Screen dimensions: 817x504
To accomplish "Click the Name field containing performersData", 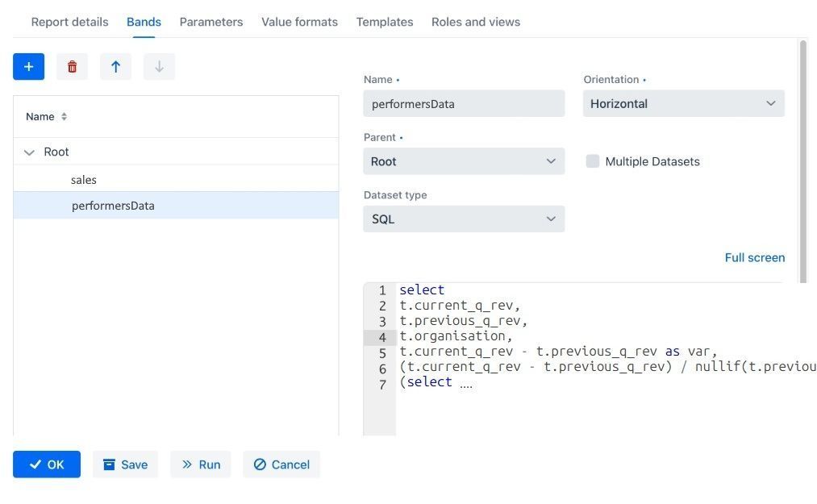I will point(463,103).
